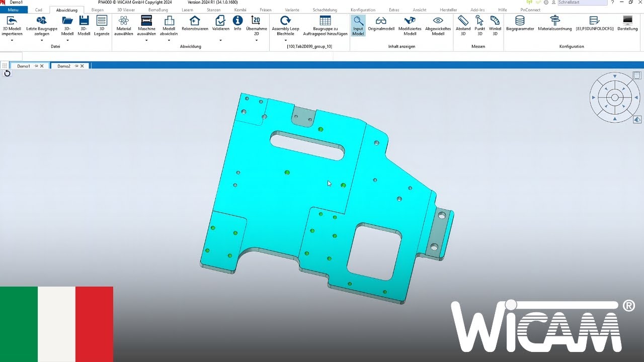Click the view cube icon below navigation wheel

(x=637, y=120)
